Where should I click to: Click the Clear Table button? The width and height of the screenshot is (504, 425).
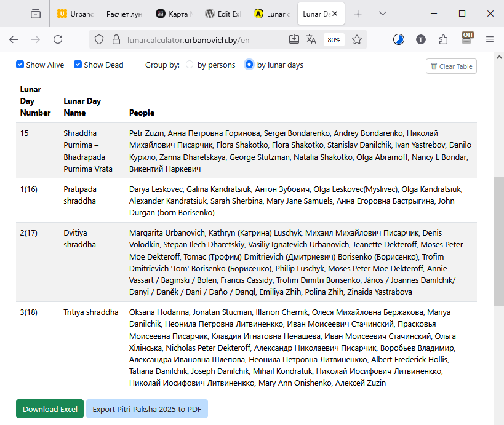coord(451,66)
